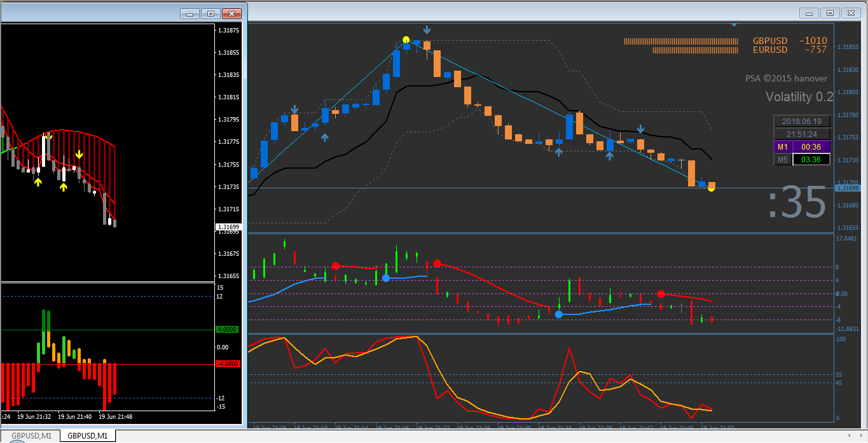Click the yellow dot at the latest candle low

711,188
